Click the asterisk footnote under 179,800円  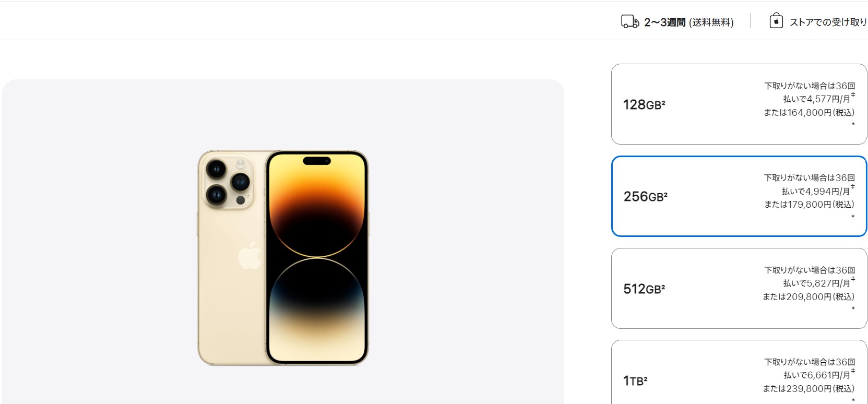(x=853, y=217)
